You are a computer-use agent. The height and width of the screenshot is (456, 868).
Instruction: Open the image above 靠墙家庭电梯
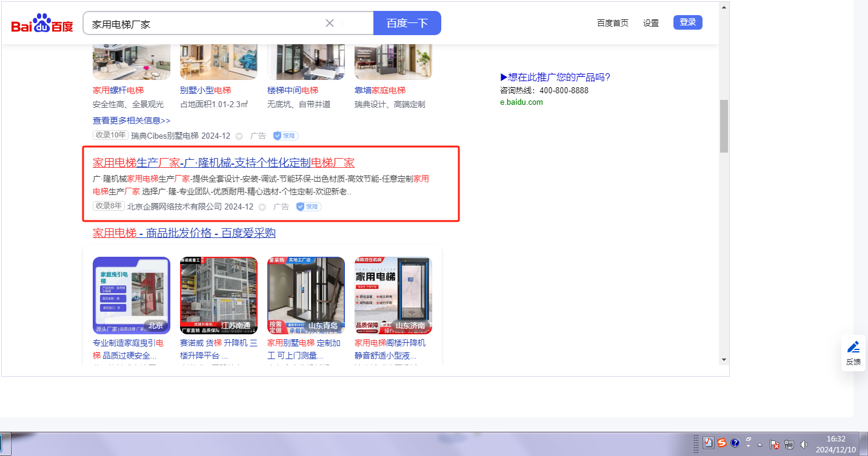click(x=393, y=62)
